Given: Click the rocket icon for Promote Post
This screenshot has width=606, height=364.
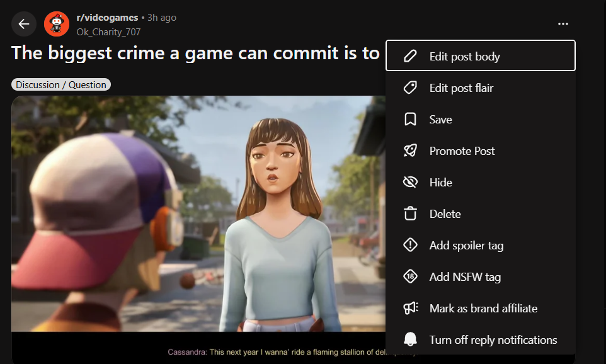Looking at the screenshot, I should 410,151.
